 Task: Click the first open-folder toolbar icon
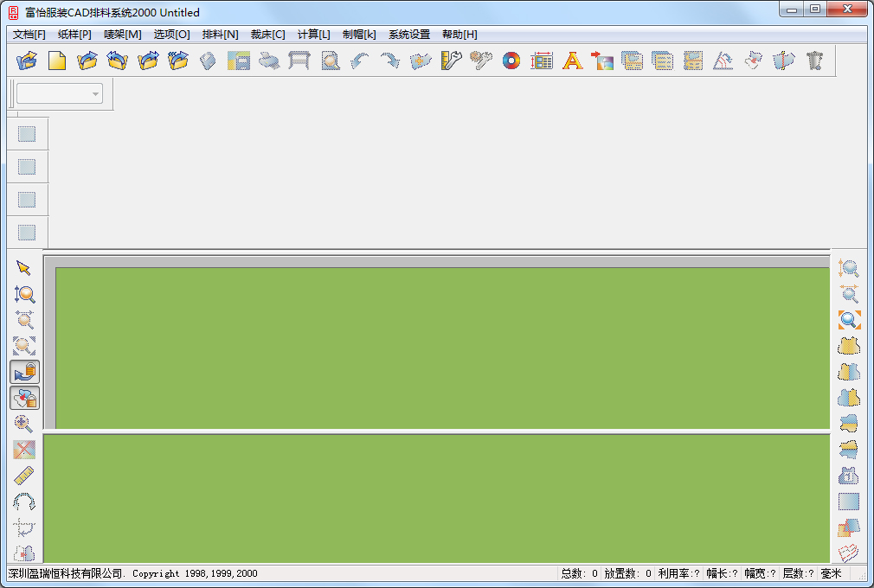coord(27,61)
